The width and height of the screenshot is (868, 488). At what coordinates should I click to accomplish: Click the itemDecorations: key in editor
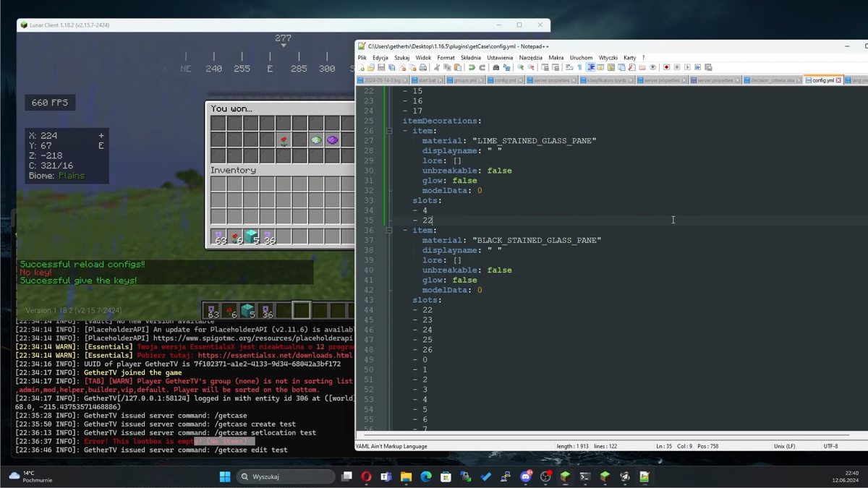click(x=442, y=121)
